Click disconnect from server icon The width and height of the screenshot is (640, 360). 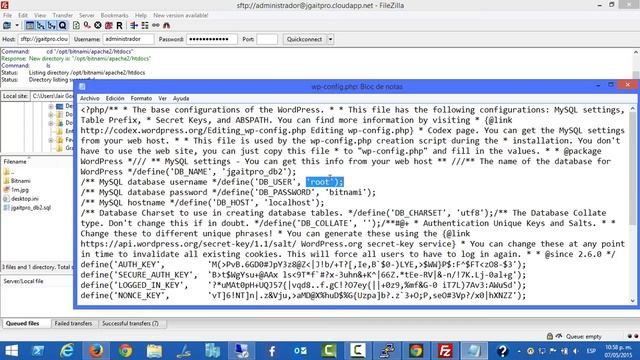click(109, 25)
